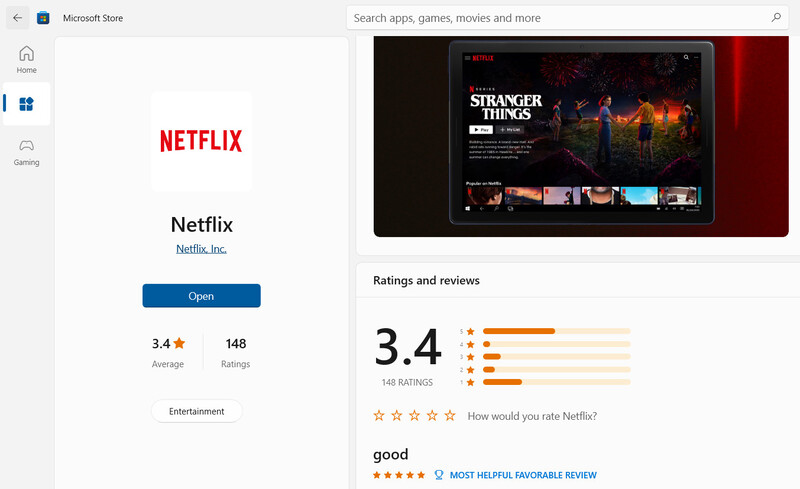800x489 pixels.
Task: Click the trophy icon beside favorable review
Action: [439, 475]
